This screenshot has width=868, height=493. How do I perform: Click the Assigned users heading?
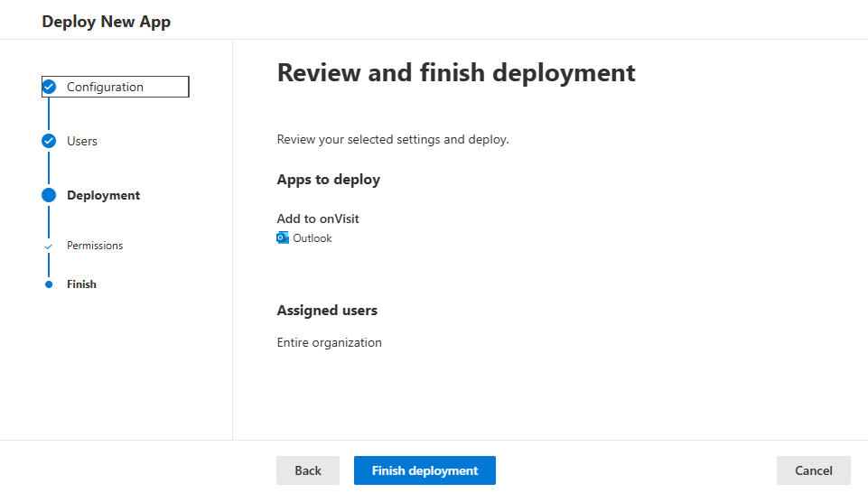327,311
